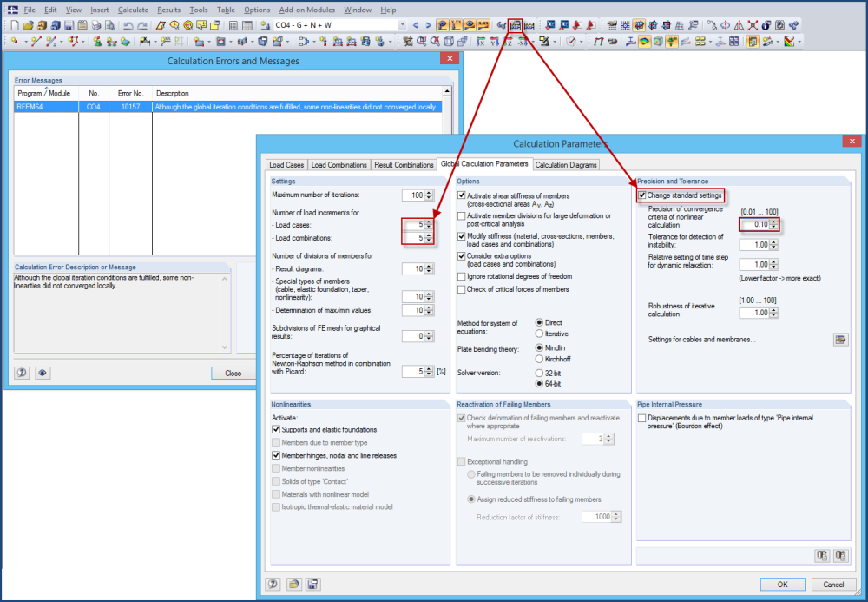The height and width of the screenshot is (602, 868).
Task: Select the Iterative equation method
Action: tap(539, 334)
